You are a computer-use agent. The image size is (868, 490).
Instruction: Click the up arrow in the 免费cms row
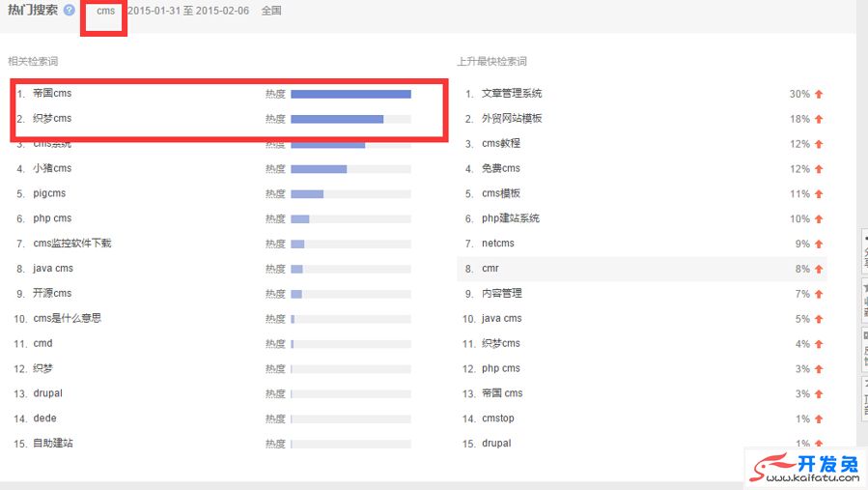point(819,169)
